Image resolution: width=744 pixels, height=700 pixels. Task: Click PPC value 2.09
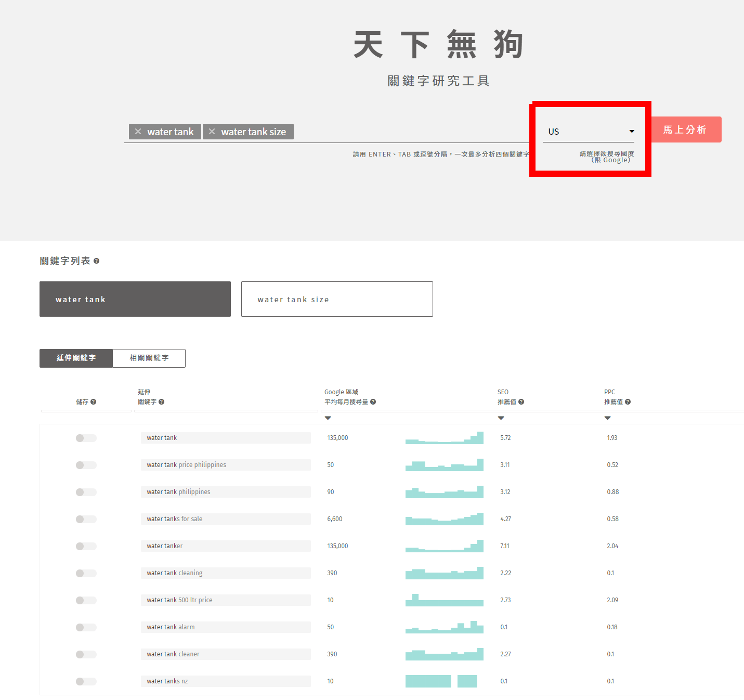(x=612, y=600)
